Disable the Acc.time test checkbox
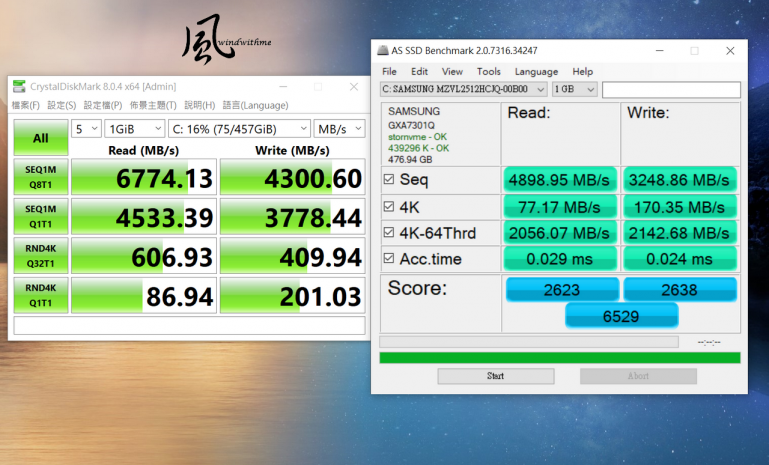This screenshot has width=769, height=465. 389,260
